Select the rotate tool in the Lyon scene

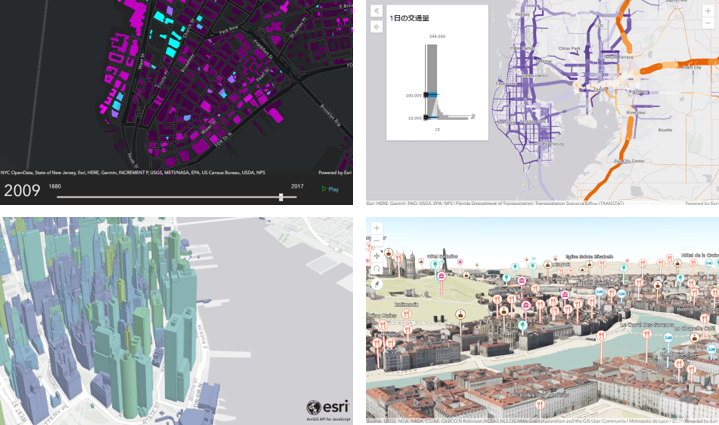click(376, 268)
